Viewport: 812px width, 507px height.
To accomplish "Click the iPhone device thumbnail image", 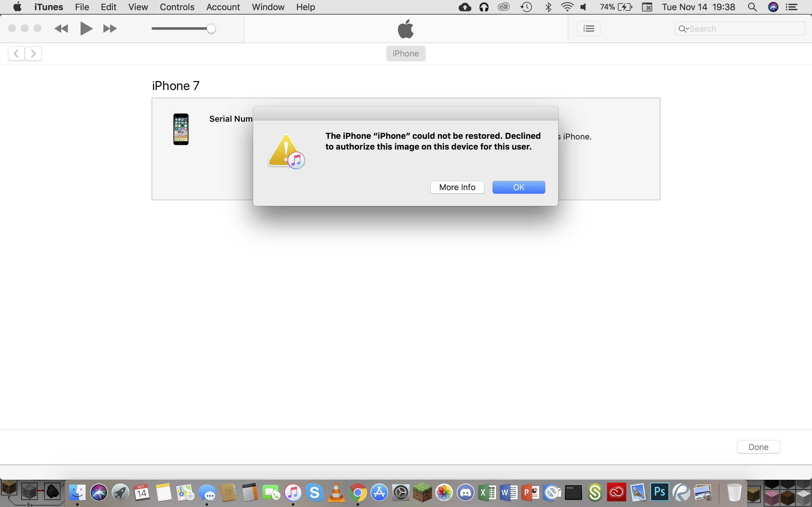I will 181,129.
